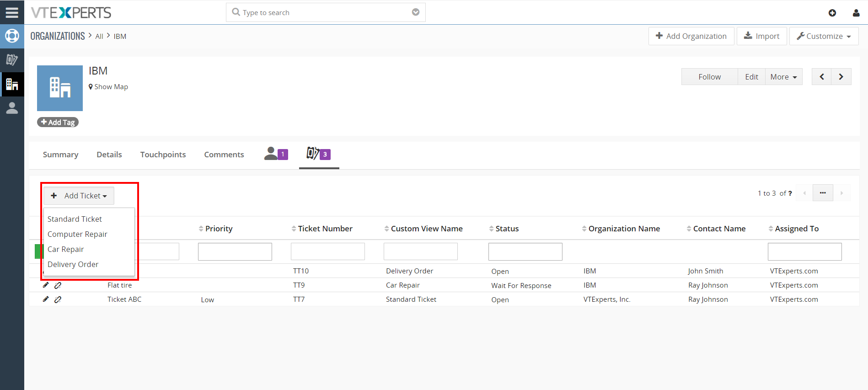
Task: Show total record count question mark
Action: [790, 193]
